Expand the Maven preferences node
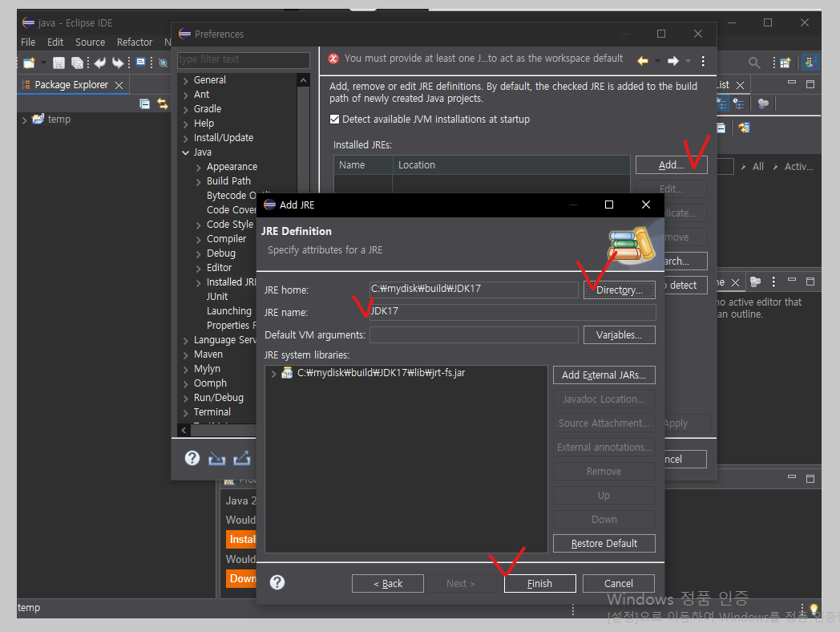Viewport: 840px width, 632px height. click(185, 354)
